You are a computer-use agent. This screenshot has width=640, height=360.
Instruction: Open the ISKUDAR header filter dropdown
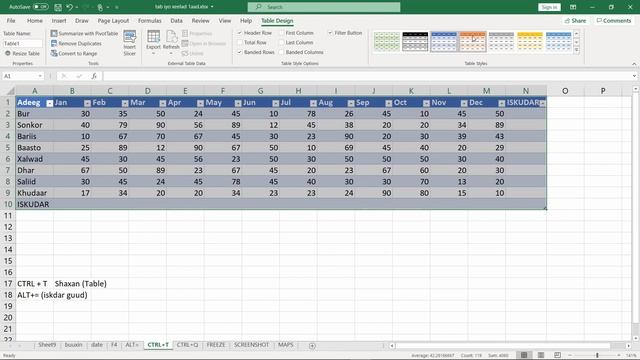click(542, 103)
